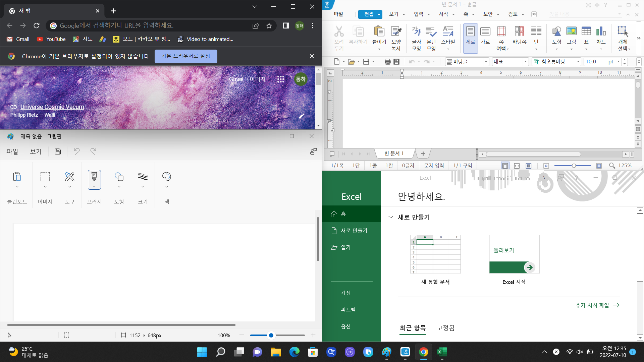This screenshot has width=644, height=362.
Task: Toggle Chrome side panel button
Action: click(286, 26)
